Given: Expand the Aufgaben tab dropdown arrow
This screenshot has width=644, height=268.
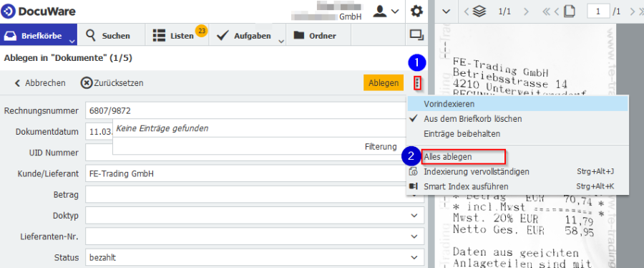Looking at the screenshot, I should point(281,41).
